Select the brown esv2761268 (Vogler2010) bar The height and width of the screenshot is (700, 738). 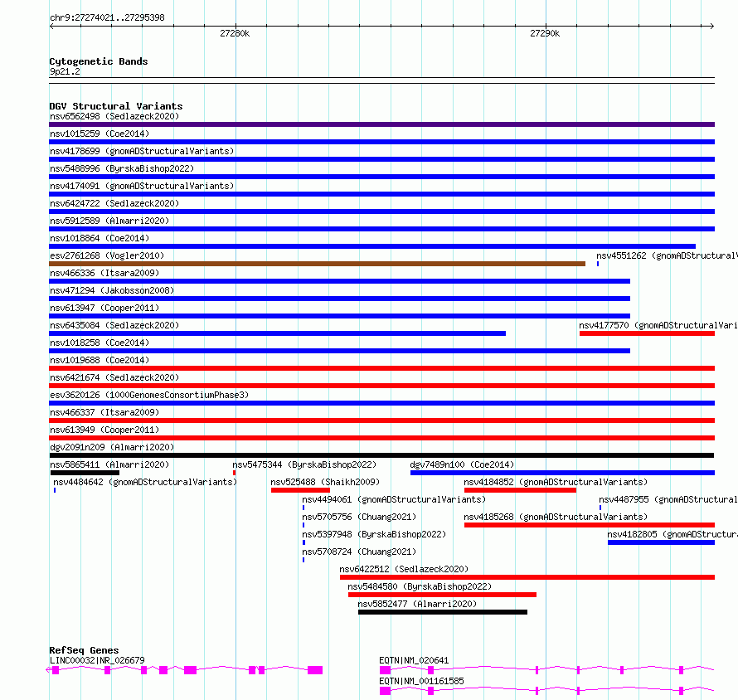click(318, 264)
